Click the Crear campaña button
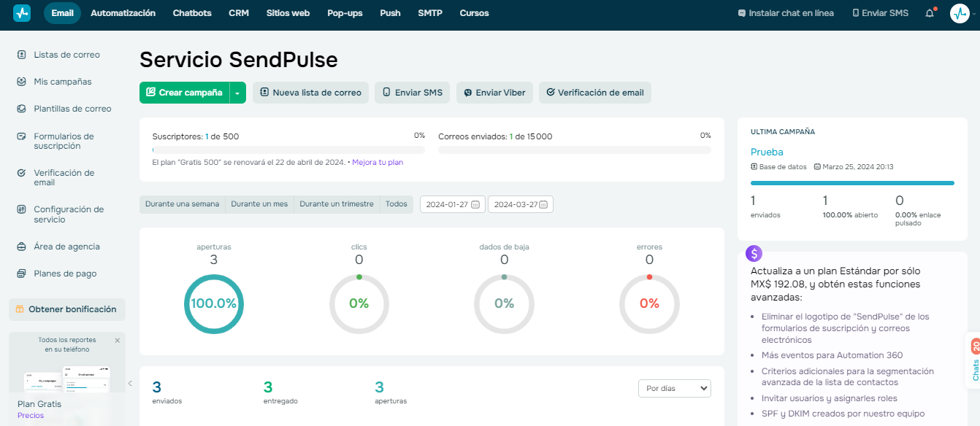 pyautogui.click(x=185, y=93)
